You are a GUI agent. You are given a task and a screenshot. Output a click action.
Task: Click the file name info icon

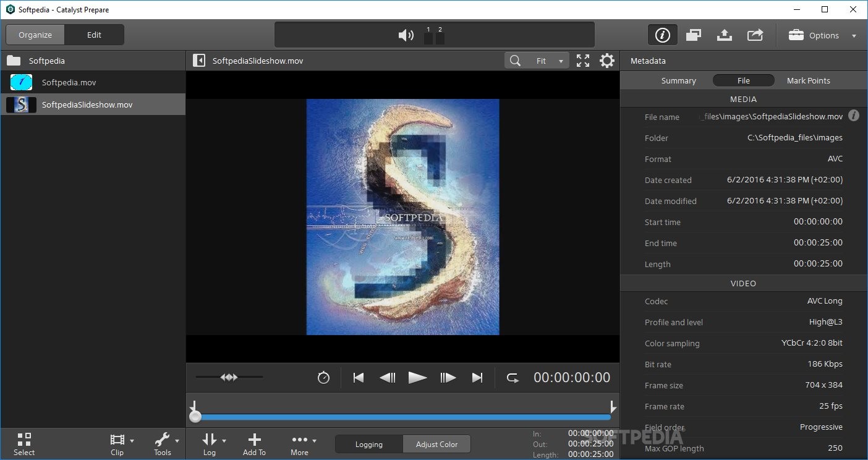[854, 116]
